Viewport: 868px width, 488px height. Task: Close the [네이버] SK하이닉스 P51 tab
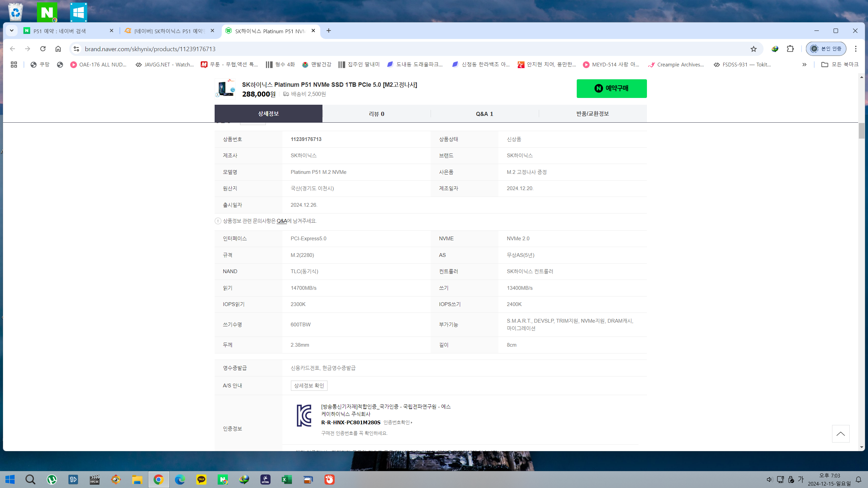point(212,30)
